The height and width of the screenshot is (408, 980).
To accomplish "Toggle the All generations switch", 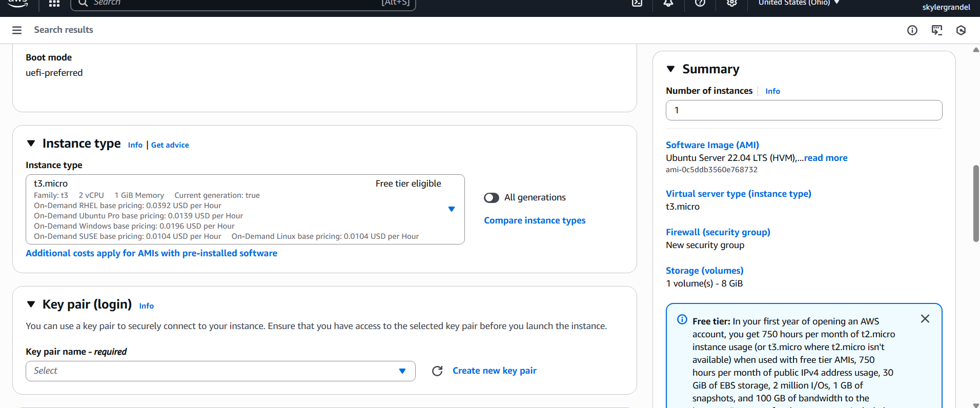I will (492, 198).
